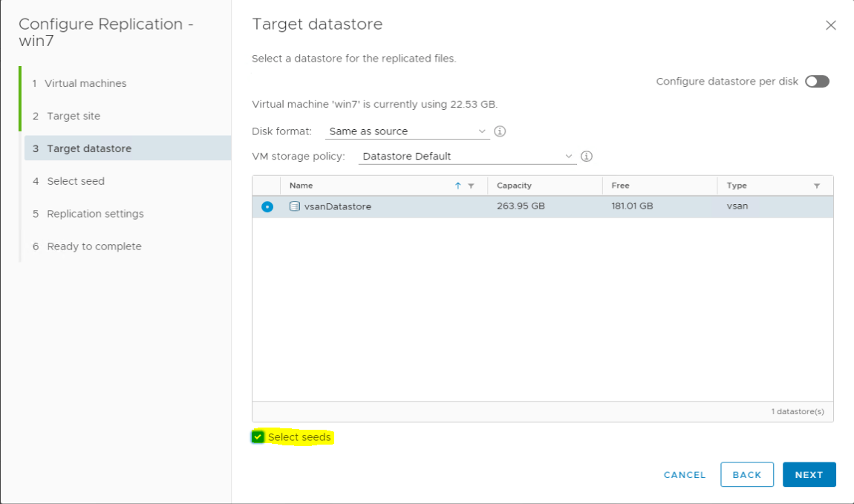
Task: Select step 3 Target datastore
Action: 89,148
